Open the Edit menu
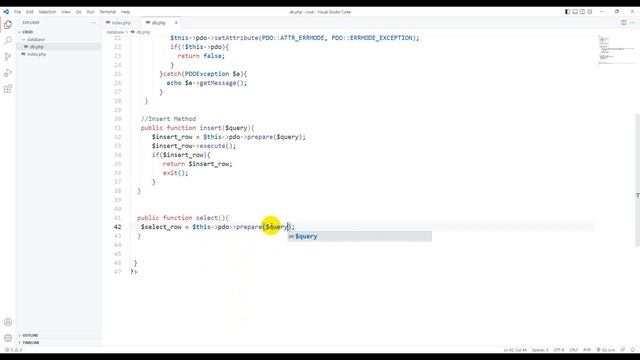640x360 pixels. [30, 12]
